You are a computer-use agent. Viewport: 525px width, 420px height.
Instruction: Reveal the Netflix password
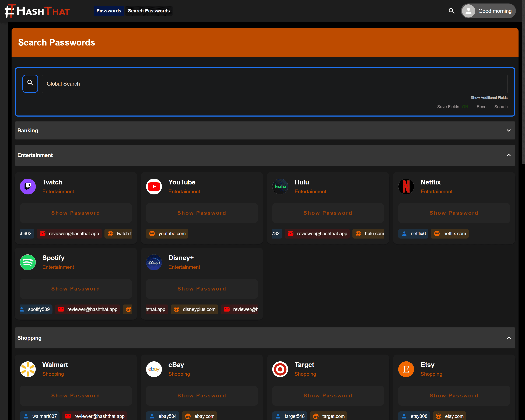[454, 213]
